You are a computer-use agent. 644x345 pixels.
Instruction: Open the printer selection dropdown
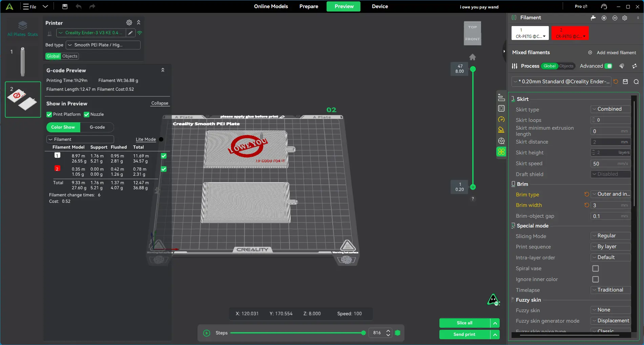click(91, 33)
